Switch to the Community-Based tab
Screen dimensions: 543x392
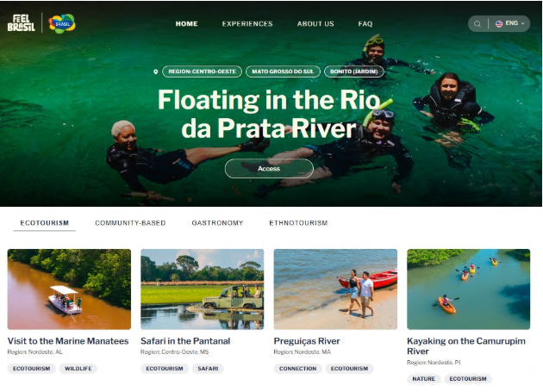pos(130,223)
